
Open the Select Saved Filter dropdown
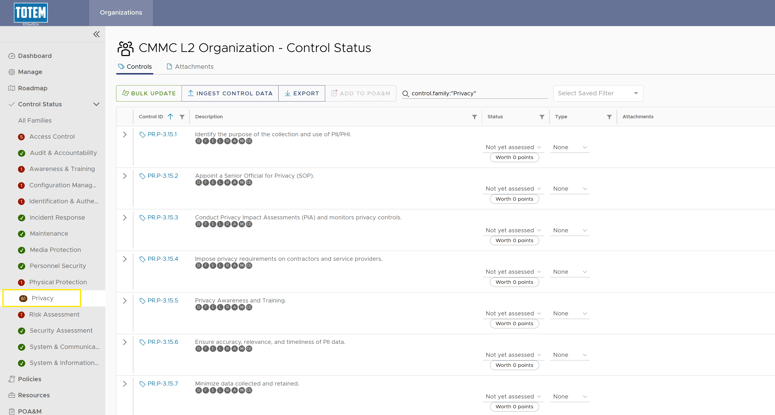598,93
